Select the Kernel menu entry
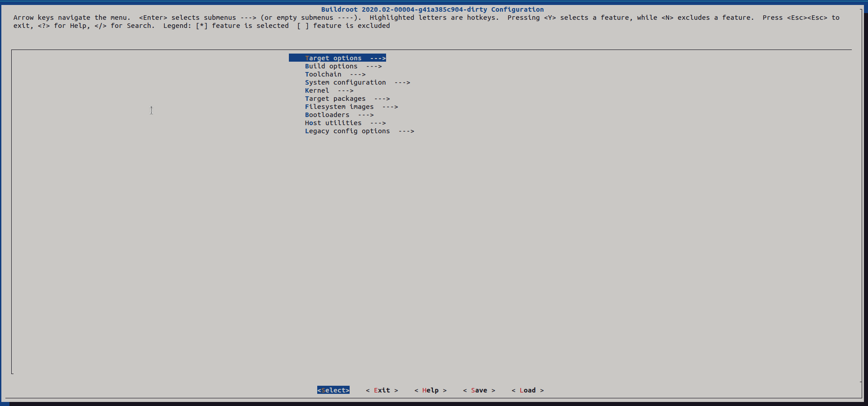This screenshot has width=868, height=406. (x=329, y=90)
